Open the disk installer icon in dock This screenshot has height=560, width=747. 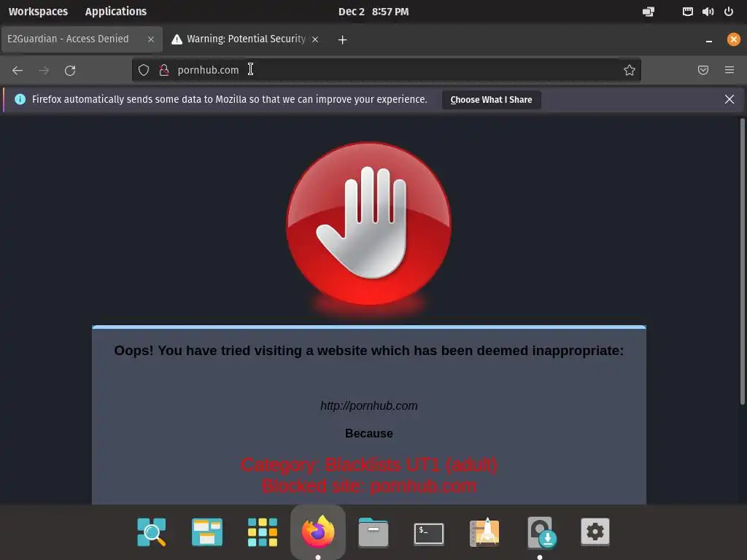click(541, 532)
